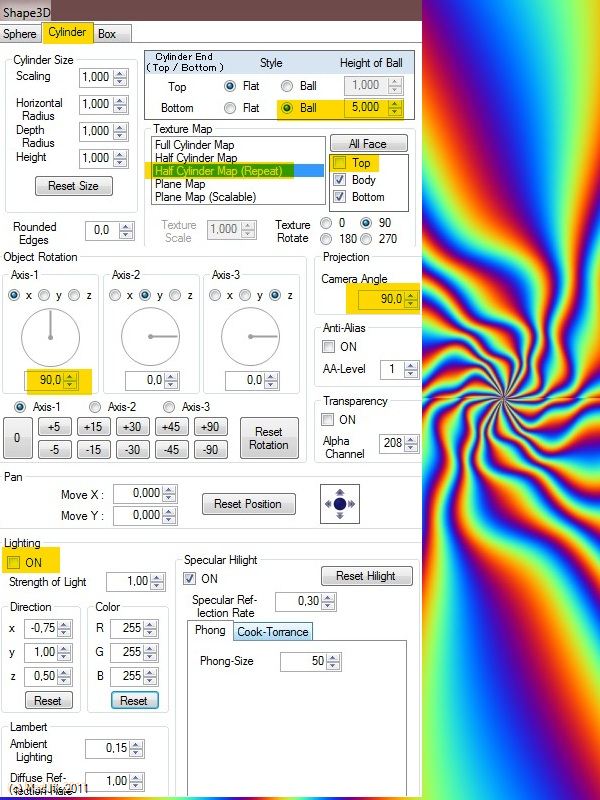Rotate by -30 degrees button
This screenshot has width=600, height=800.
tap(132, 449)
